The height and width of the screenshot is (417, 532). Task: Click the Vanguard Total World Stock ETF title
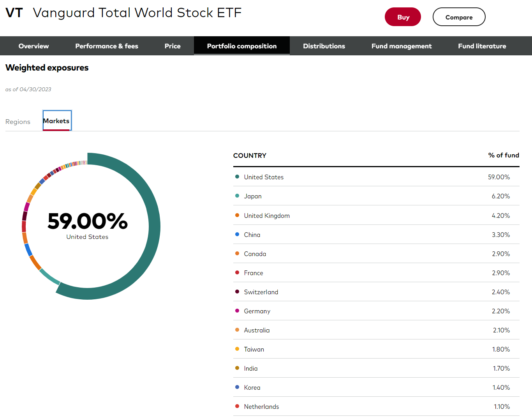pyautogui.click(x=137, y=13)
